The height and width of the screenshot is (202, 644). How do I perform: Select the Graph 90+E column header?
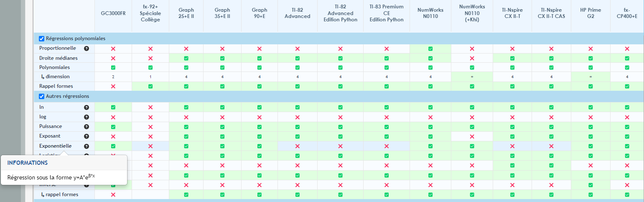[260, 13]
